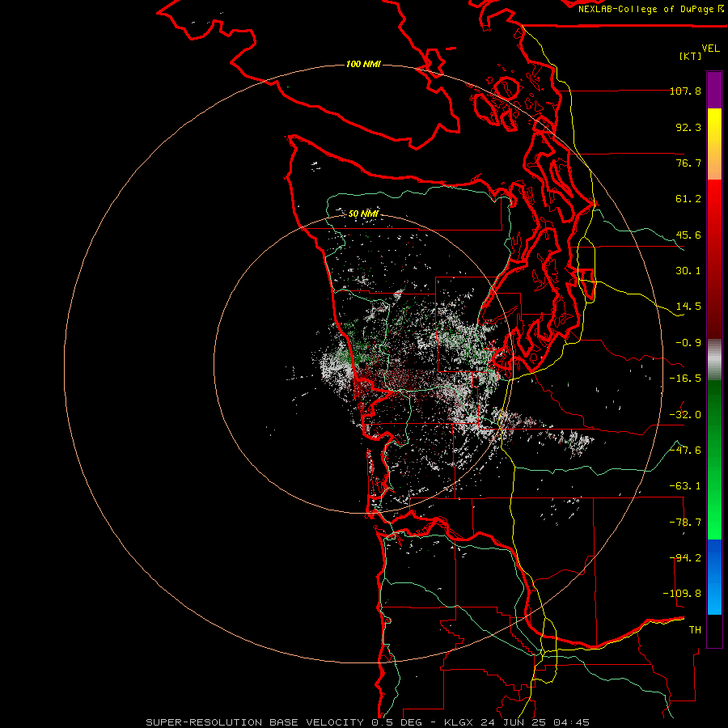Screen dimensions: 728x728
Task: Click the 92.3 velocity scale value
Action: click(x=688, y=127)
